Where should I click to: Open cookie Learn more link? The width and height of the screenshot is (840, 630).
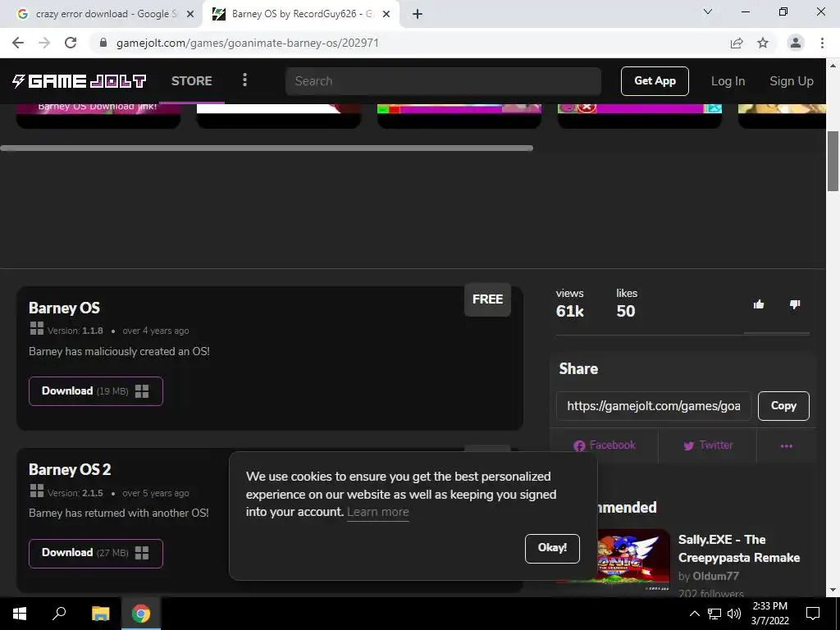click(377, 512)
